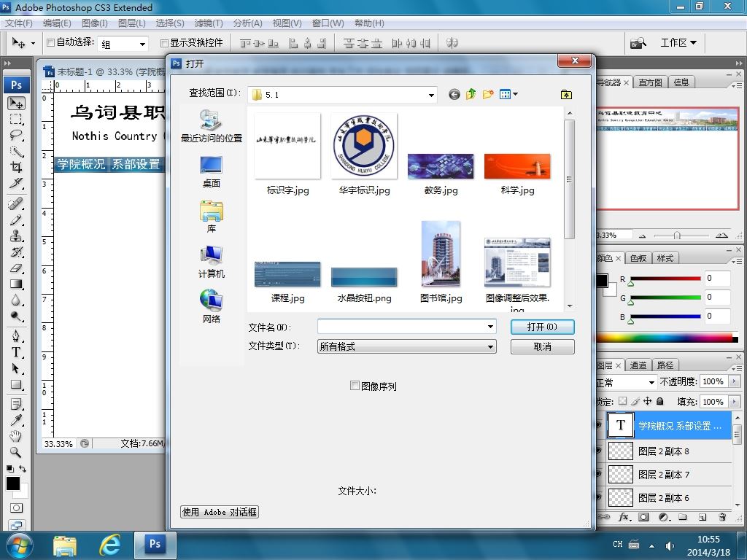
Task: Select the Rectangular Marquee tool
Action: click(16, 119)
